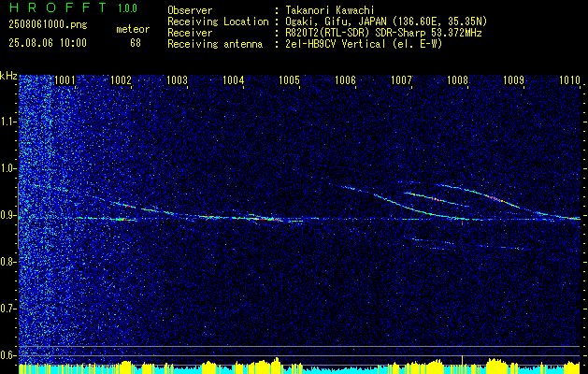Click the 1010 time marker
Image resolution: width=588 pixels, height=374 pixels.
(x=569, y=80)
